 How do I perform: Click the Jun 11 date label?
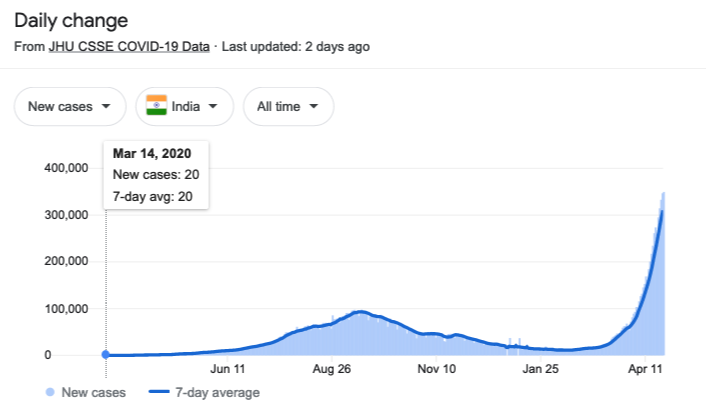(228, 371)
